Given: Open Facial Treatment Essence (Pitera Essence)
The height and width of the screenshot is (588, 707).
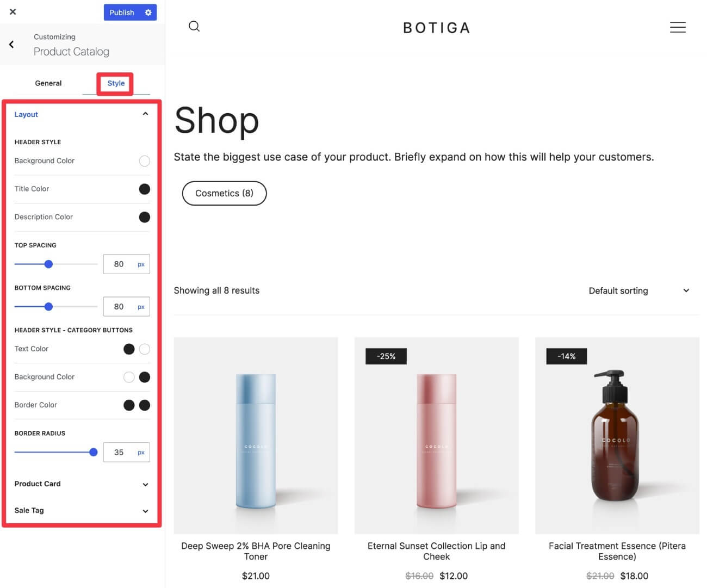Looking at the screenshot, I should 617,551.
